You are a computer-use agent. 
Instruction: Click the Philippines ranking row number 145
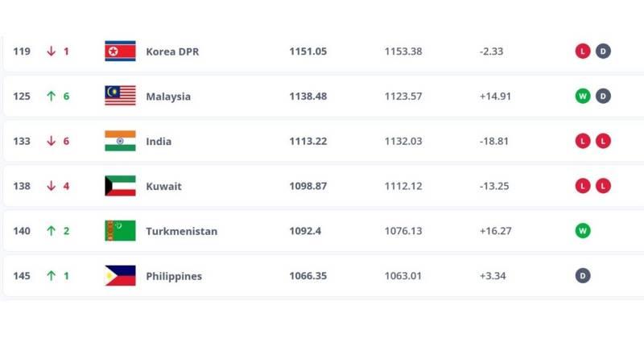(x=22, y=275)
